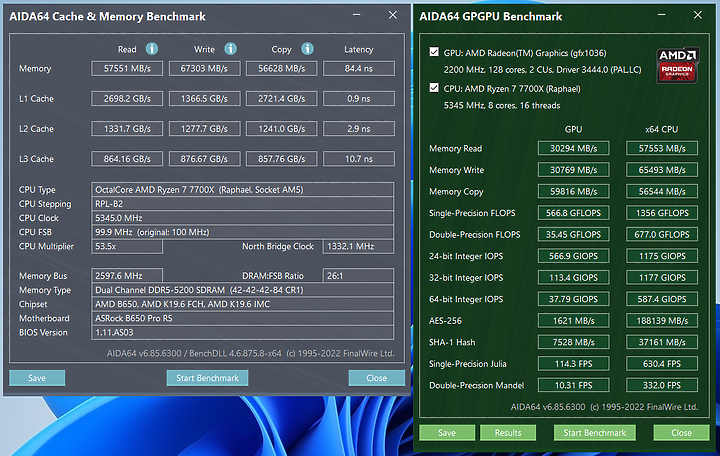
Task: Click the Write info icon
Action: (231, 49)
